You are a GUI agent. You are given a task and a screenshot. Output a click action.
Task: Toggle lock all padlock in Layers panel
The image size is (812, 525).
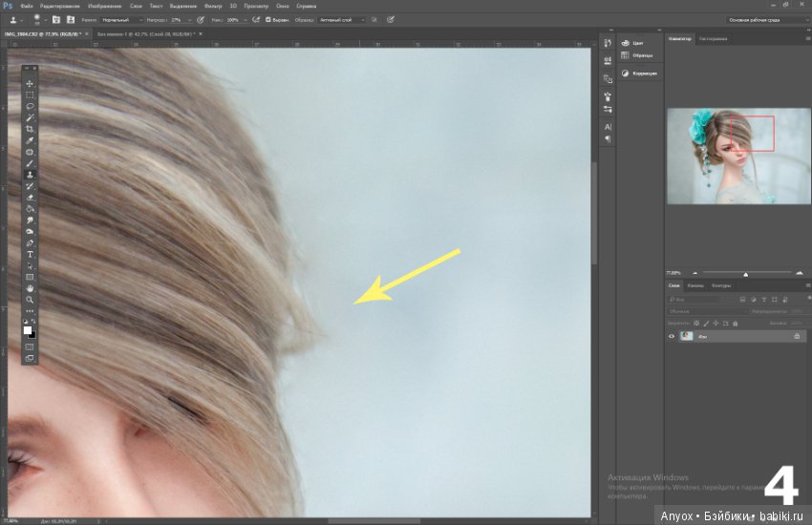(x=735, y=324)
